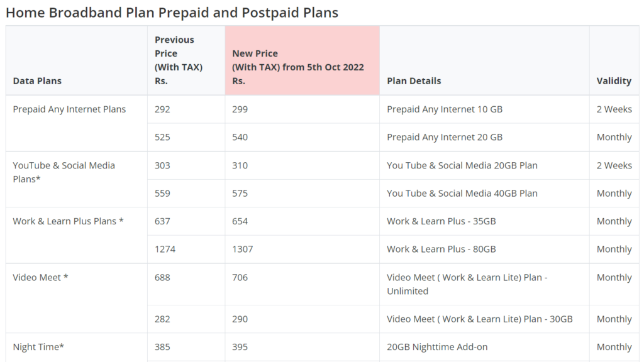Select Work & Learn Plus - 35GB text
This screenshot has width=644, height=362.
pyautogui.click(x=441, y=221)
